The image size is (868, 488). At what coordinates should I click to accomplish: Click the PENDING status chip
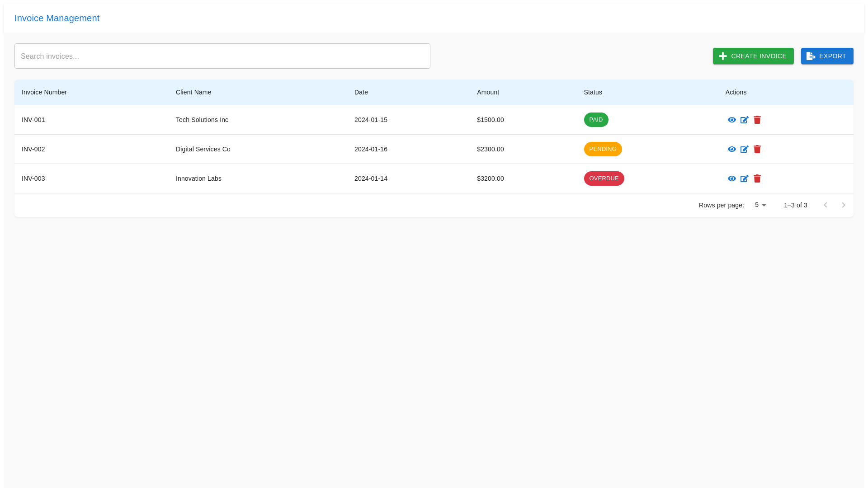(x=603, y=149)
